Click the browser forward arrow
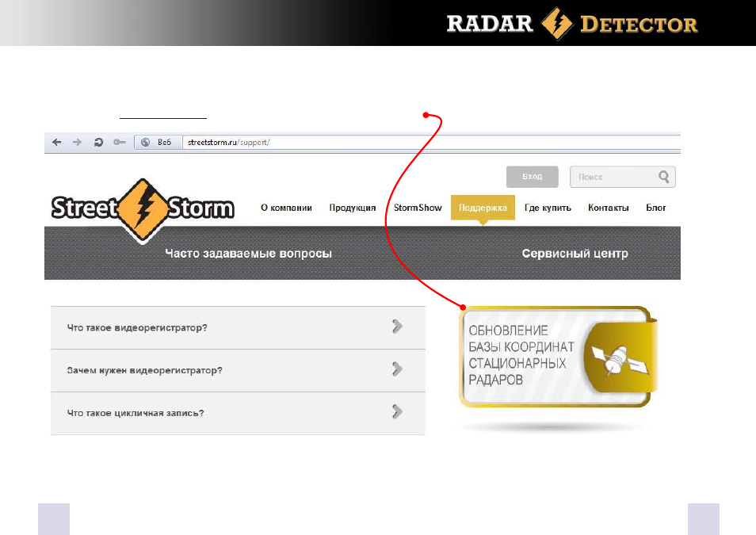This screenshot has height=535, width=756. click(77, 143)
